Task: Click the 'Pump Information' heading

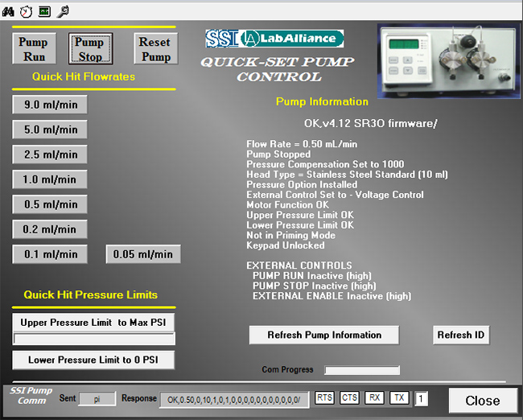Action: [322, 101]
